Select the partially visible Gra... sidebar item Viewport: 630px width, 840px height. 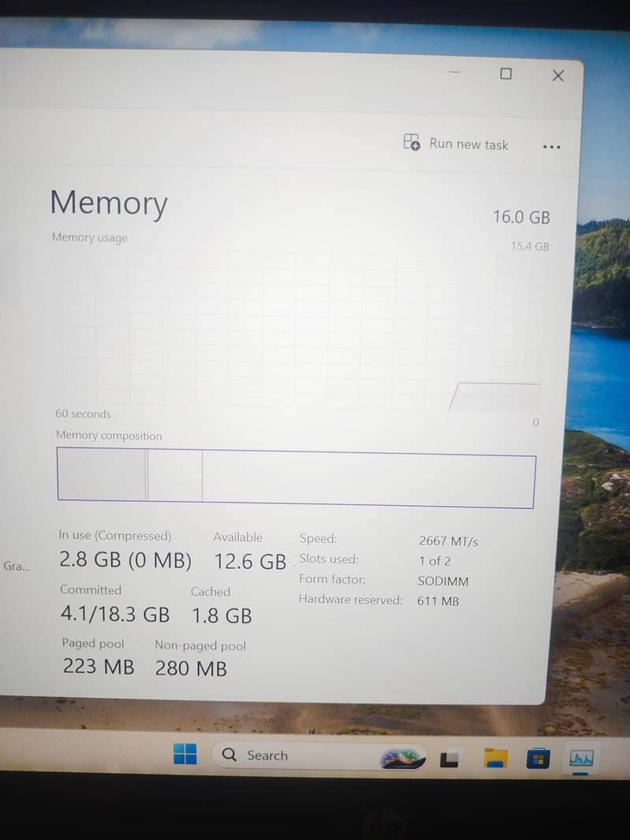(x=16, y=566)
